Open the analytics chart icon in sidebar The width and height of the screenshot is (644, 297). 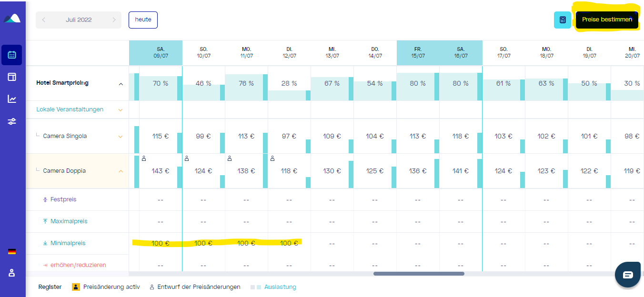[12, 99]
